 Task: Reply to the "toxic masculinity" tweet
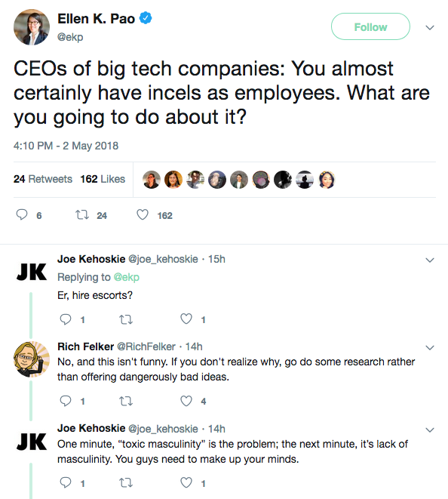[66, 483]
